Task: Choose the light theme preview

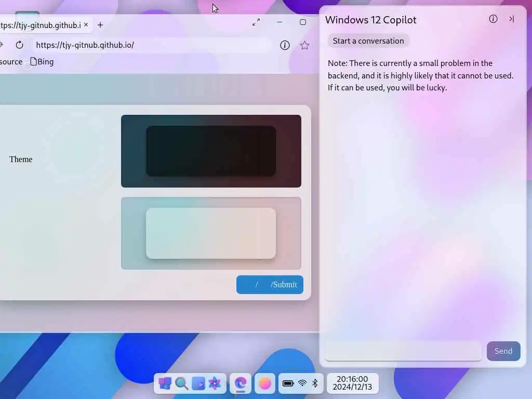Action: pos(211,233)
